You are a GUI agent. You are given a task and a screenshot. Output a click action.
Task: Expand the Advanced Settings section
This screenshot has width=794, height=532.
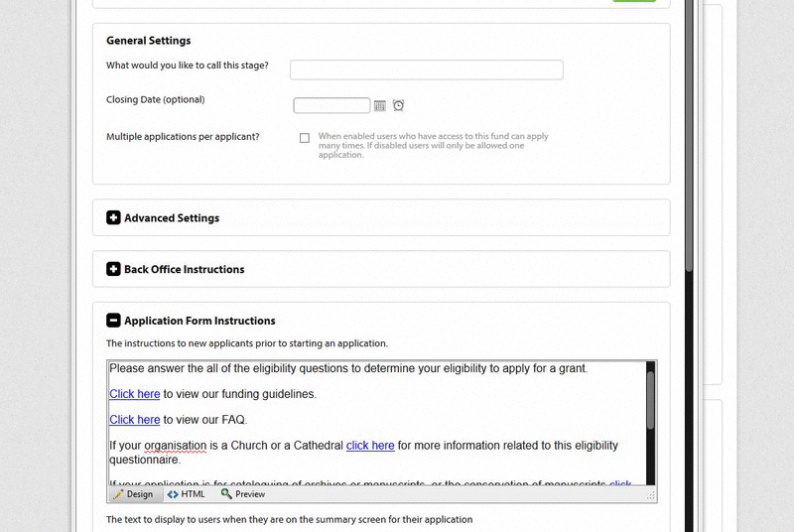113,217
